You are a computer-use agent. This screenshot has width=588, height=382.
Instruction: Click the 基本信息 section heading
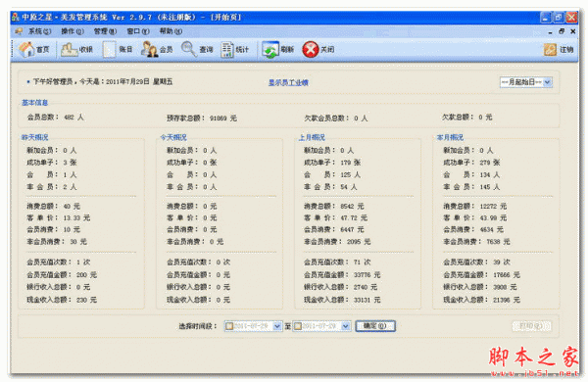pos(35,102)
